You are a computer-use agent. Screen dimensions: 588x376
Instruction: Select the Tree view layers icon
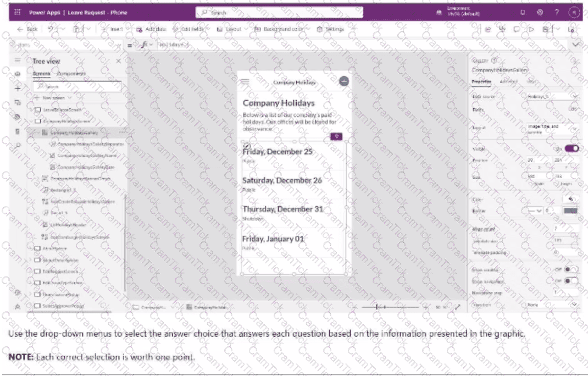tap(17, 74)
